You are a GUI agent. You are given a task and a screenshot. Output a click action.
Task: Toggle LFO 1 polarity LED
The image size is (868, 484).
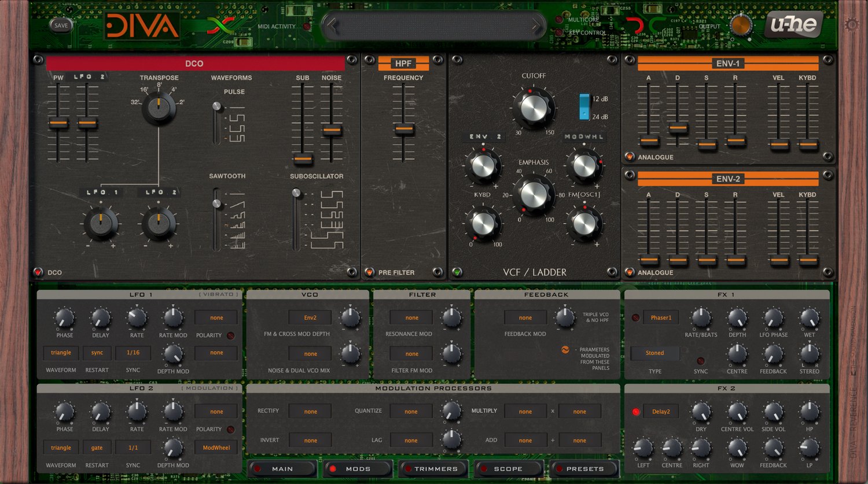[x=230, y=335]
